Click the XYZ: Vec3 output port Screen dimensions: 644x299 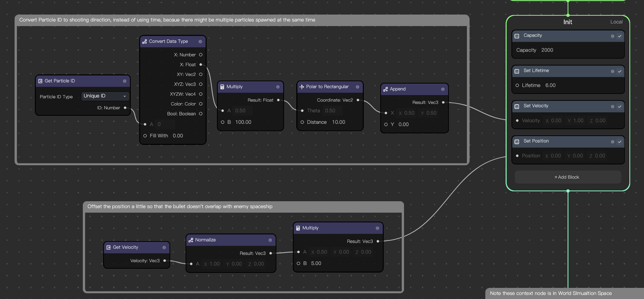click(201, 84)
